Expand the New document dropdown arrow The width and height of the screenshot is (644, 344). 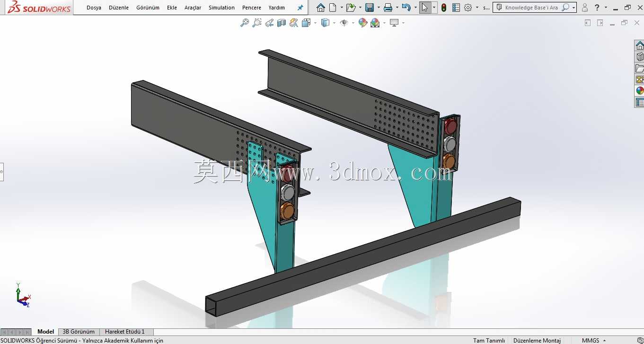(342, 8)
